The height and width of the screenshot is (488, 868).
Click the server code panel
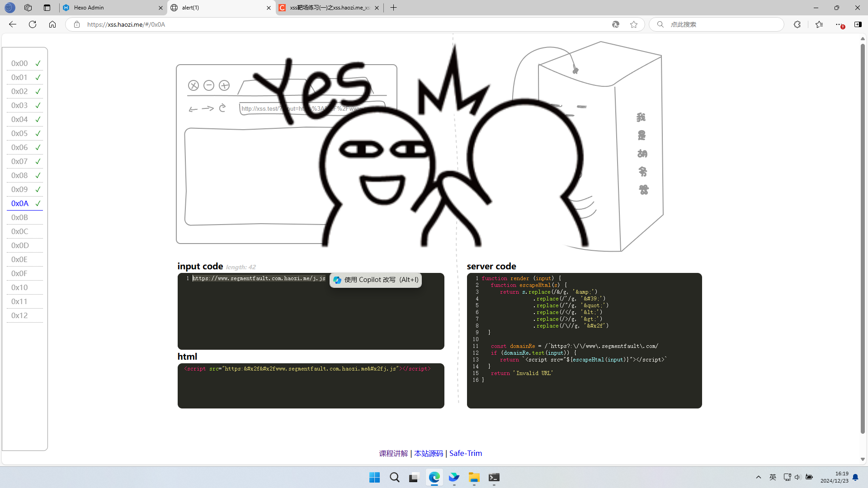click(585, 341)
